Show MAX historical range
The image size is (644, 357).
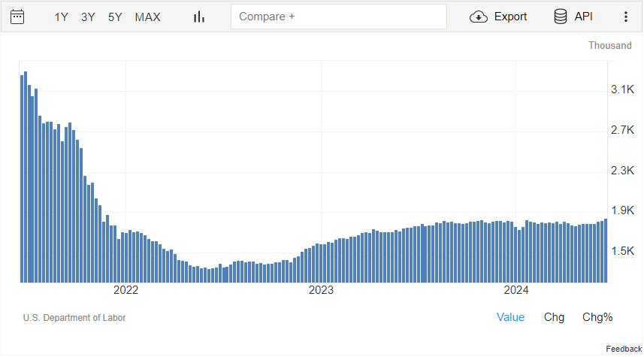click(147, 17)
